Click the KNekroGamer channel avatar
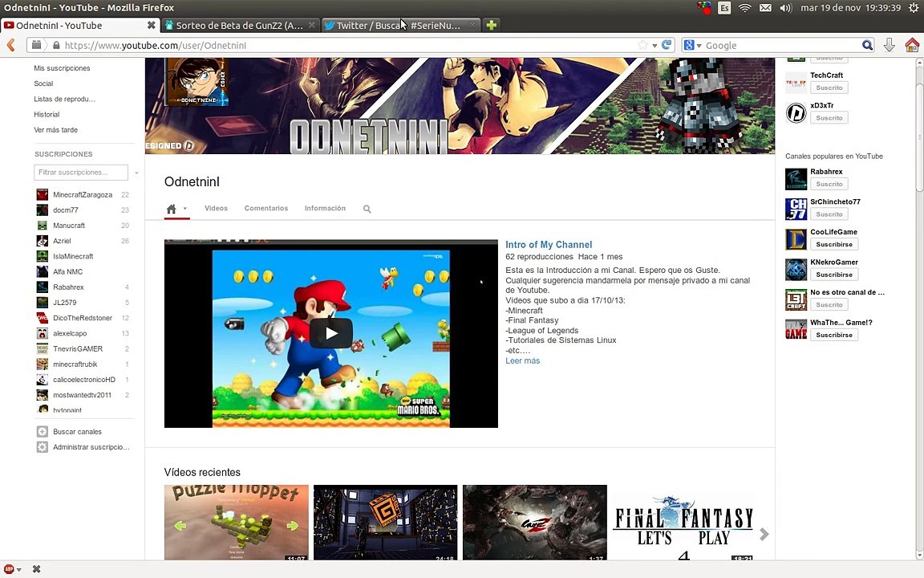924x578 pixels. click(x=796, y=269)
